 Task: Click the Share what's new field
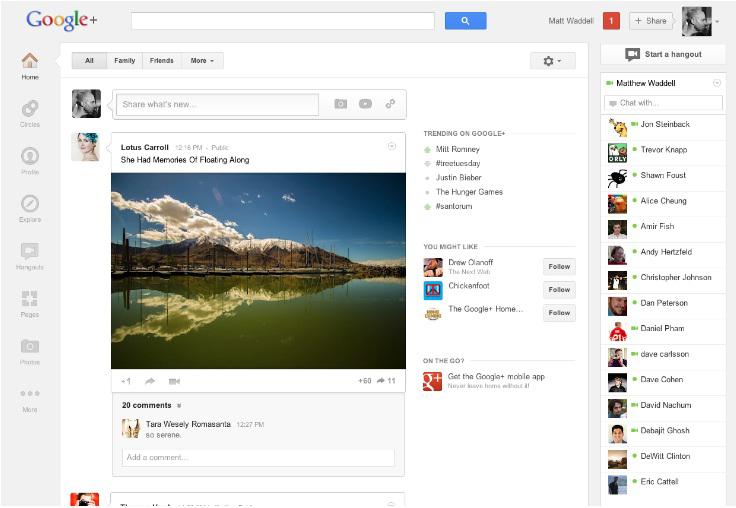point(217,104)
